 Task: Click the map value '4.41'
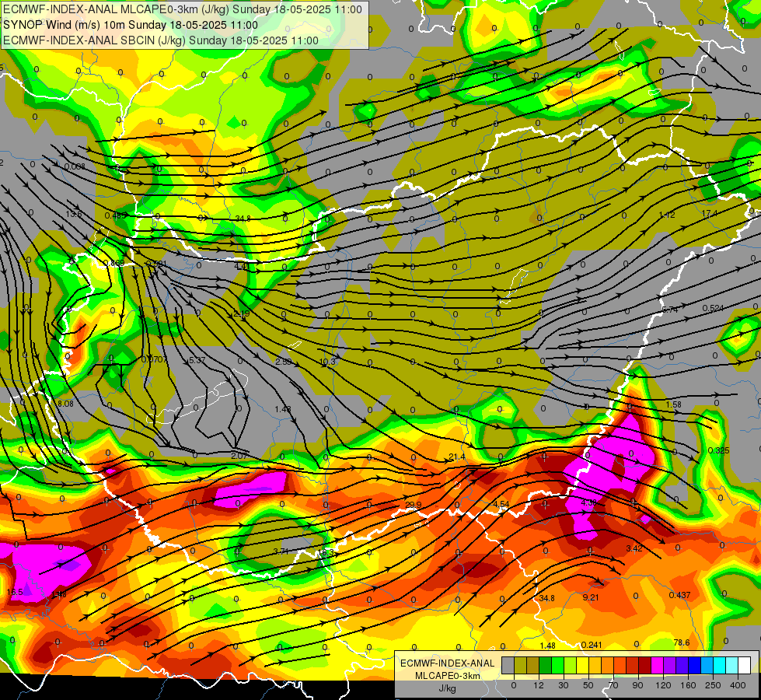(242, 266)
